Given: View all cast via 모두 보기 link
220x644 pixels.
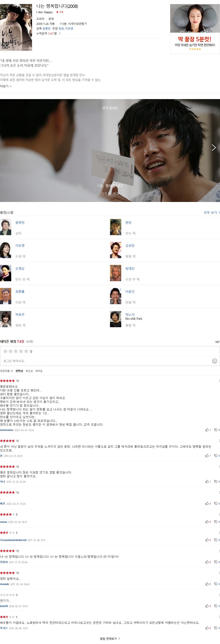Looking at the screenshot, I should point(212,213).
